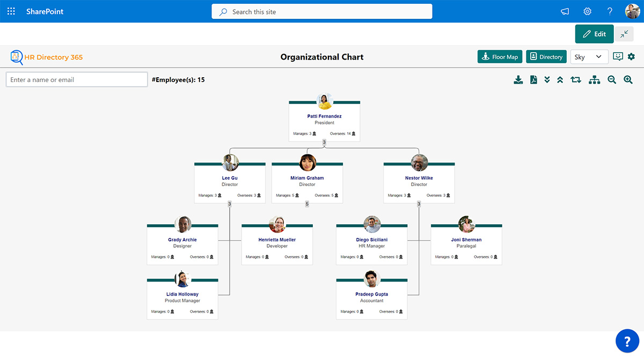The image size is (644, 362).
Task: Collapse all chart levels with double-chevron icon
Action: click(x=560, y=79)
